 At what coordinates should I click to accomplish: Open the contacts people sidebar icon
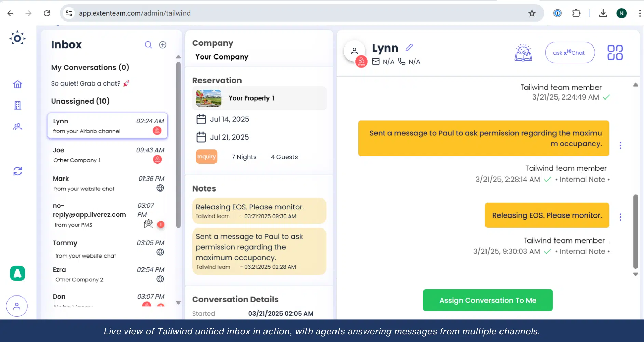[17, 127]
